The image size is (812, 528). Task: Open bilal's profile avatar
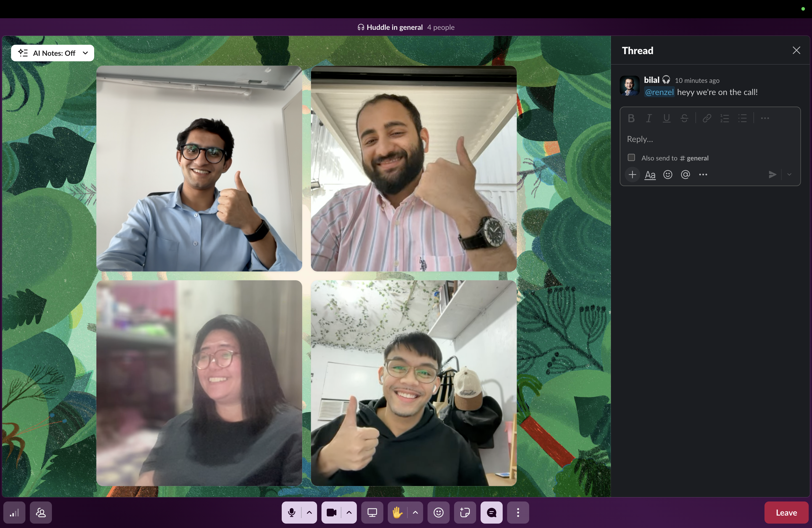pyautogui.click(x=629, y=86)
